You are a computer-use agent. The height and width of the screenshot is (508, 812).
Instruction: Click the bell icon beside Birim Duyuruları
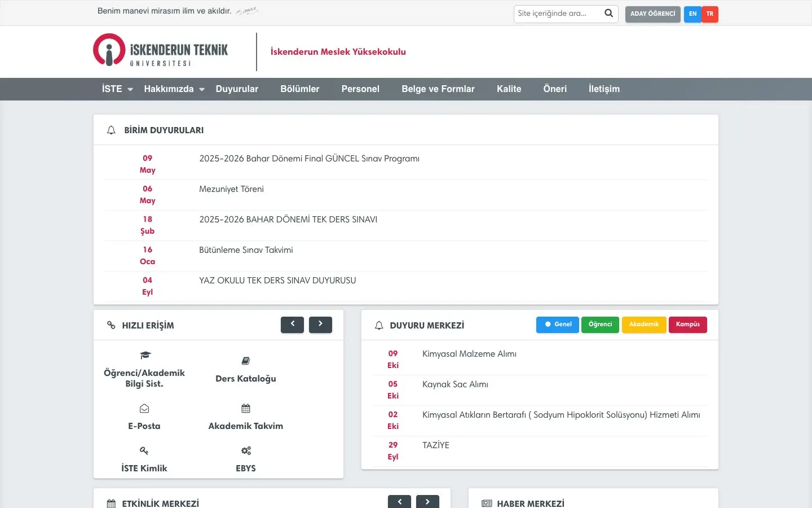111,130
